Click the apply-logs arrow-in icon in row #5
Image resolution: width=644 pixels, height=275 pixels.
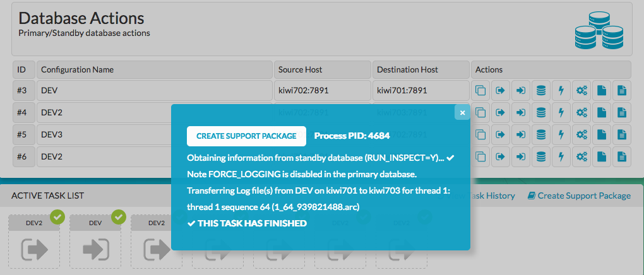click(521, 134)
